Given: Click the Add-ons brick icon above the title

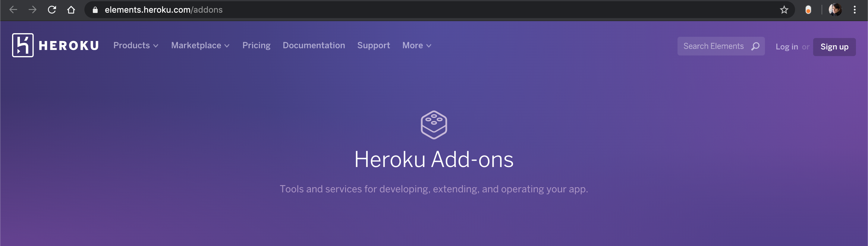Looking at the screenshot, I should 434,125.
